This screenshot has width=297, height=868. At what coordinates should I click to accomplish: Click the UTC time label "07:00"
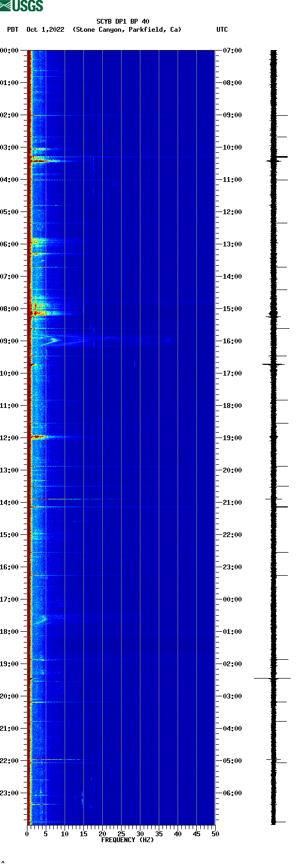[232, 51]
